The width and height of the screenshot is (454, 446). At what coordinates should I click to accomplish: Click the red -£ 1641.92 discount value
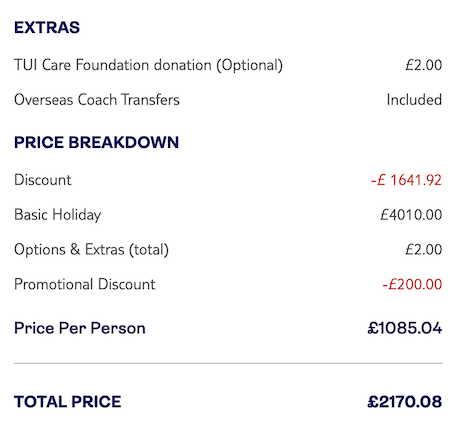[x=406, y=180]
